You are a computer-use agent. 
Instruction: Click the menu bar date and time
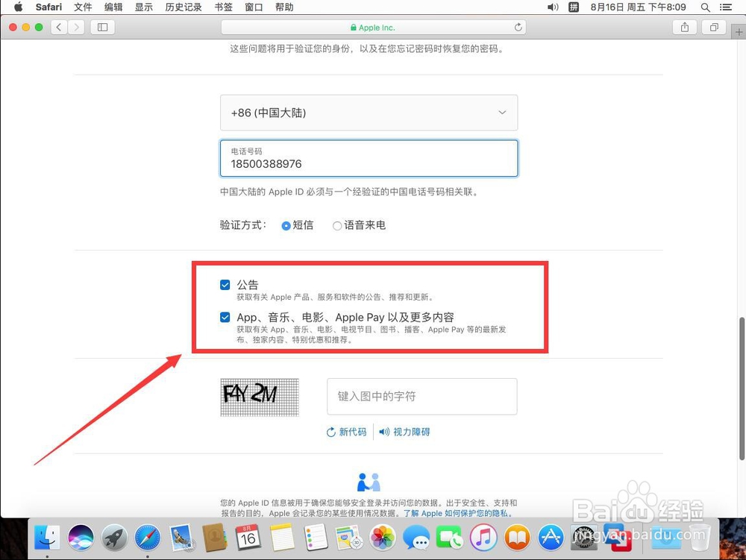point(638,7)
